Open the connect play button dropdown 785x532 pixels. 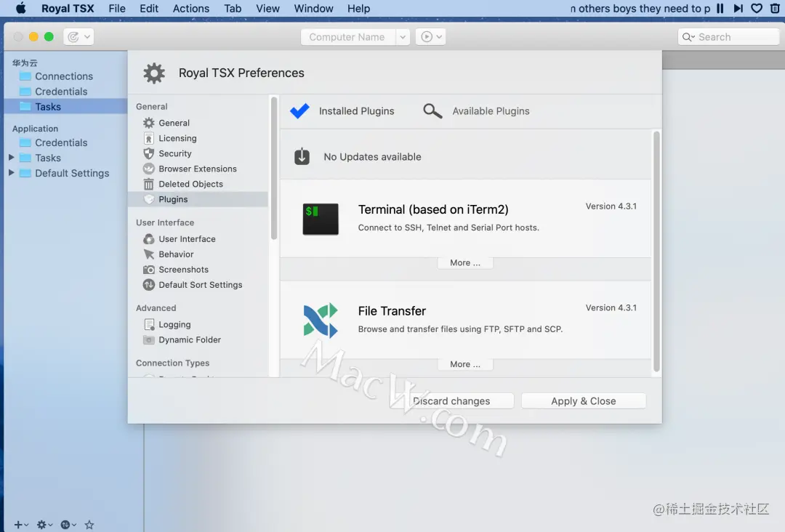pyautogui.click(x=430, y=37)
